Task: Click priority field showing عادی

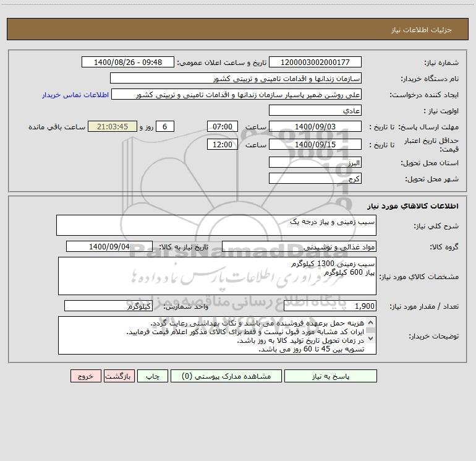Action: pyautogui.click(x=315, y=110)
